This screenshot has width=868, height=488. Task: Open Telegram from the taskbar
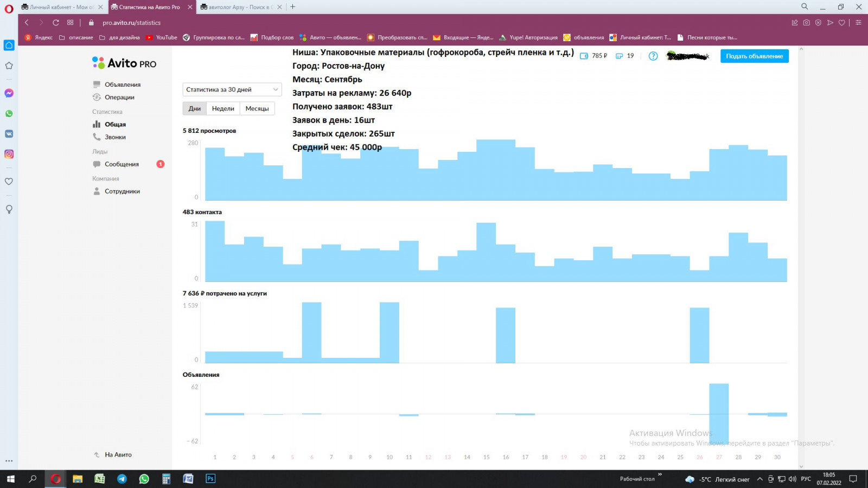(x=122, y=479)
